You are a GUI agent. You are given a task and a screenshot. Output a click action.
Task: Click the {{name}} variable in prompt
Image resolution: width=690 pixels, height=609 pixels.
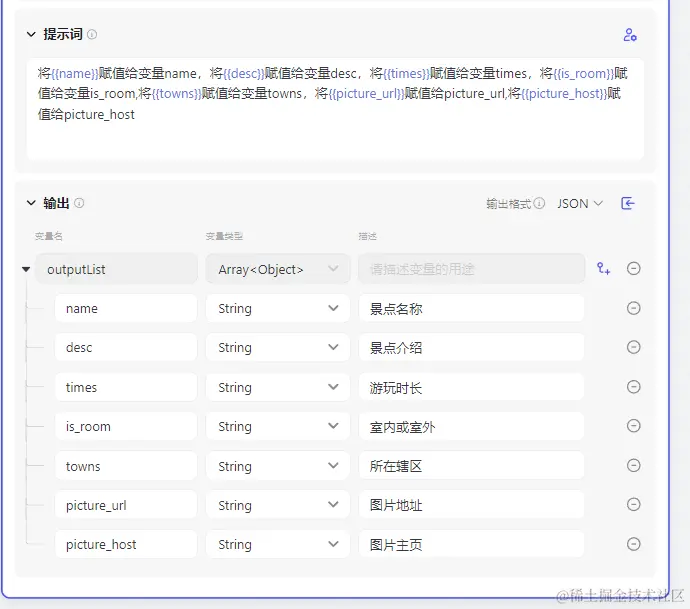pos(75,73)
